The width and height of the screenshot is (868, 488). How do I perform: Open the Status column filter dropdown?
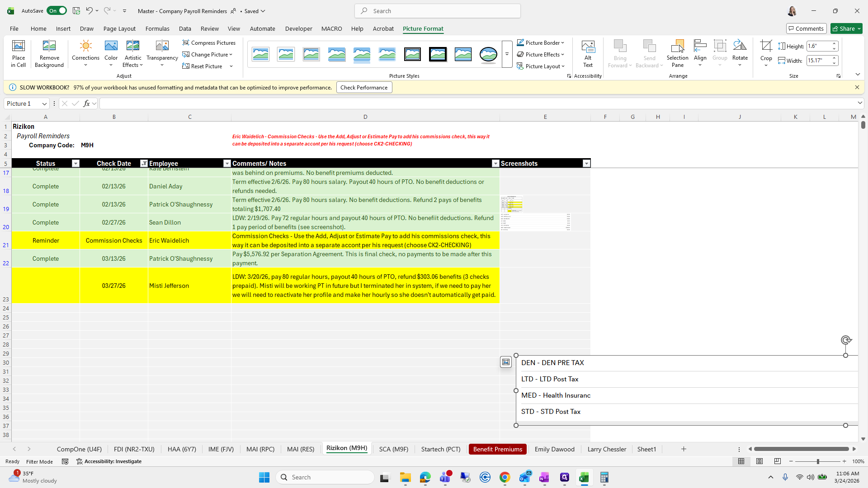[75, 164]
